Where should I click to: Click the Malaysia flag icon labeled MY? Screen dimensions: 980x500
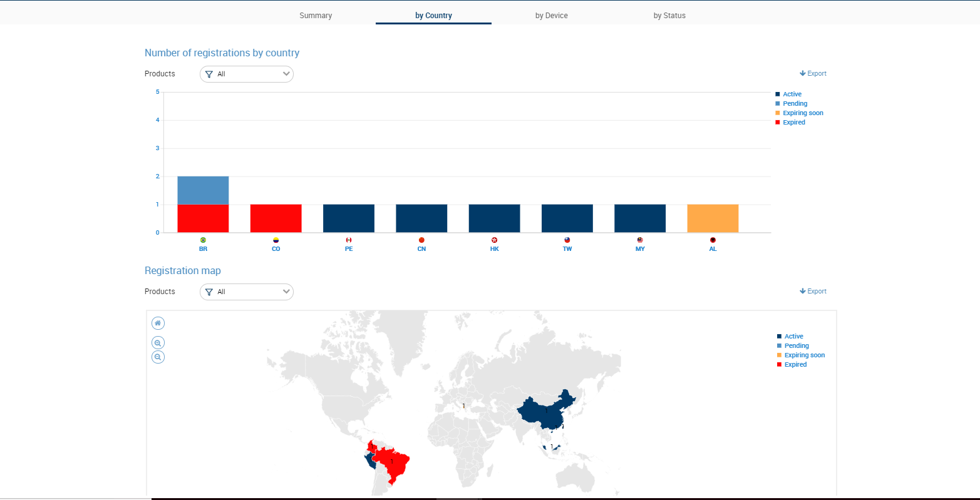640,240
